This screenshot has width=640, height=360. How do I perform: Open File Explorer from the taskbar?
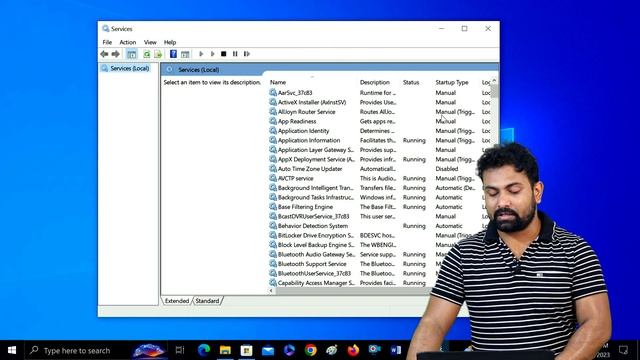tap(225, 350)
